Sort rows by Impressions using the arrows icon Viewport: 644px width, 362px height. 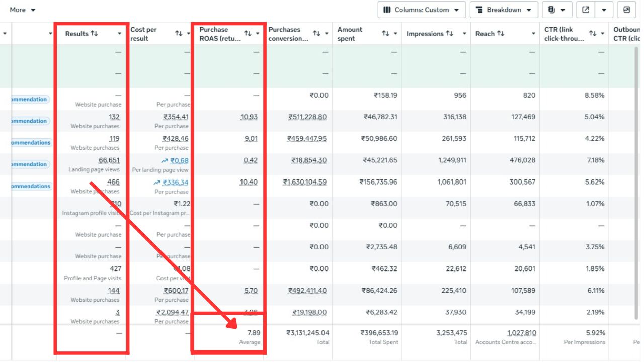coord(449,34)
